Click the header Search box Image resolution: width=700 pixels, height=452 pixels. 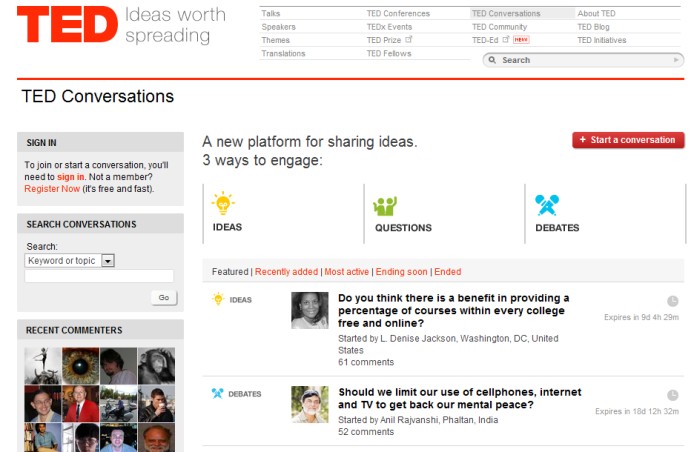(x=585, y=60)
